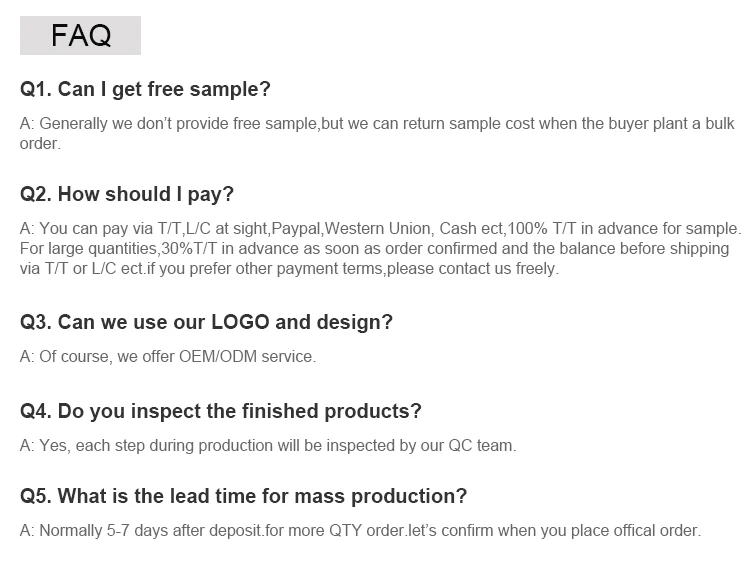The image size is (750, 561).
Task: Click the "Normally 5-7 days after deposit" answer
Action: [x=360, y=531]
